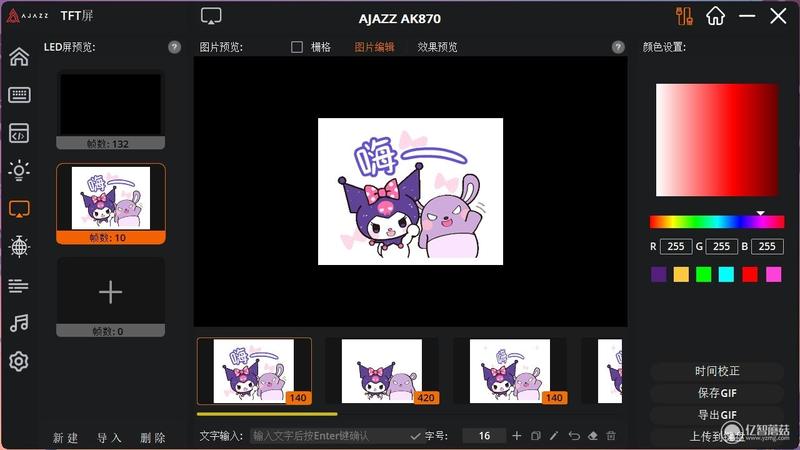Click the 新建 button
This screenshot has height=450, width=800.
point(66,438)
